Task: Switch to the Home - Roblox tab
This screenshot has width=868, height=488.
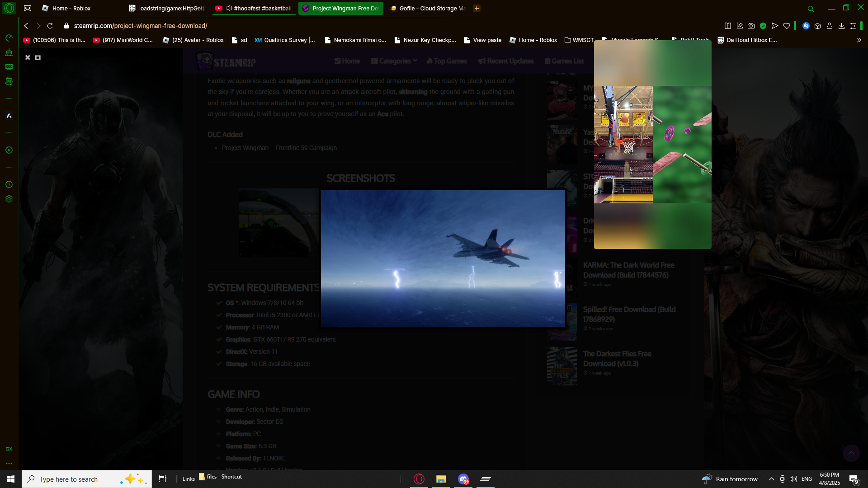Action: click(71, 8)
